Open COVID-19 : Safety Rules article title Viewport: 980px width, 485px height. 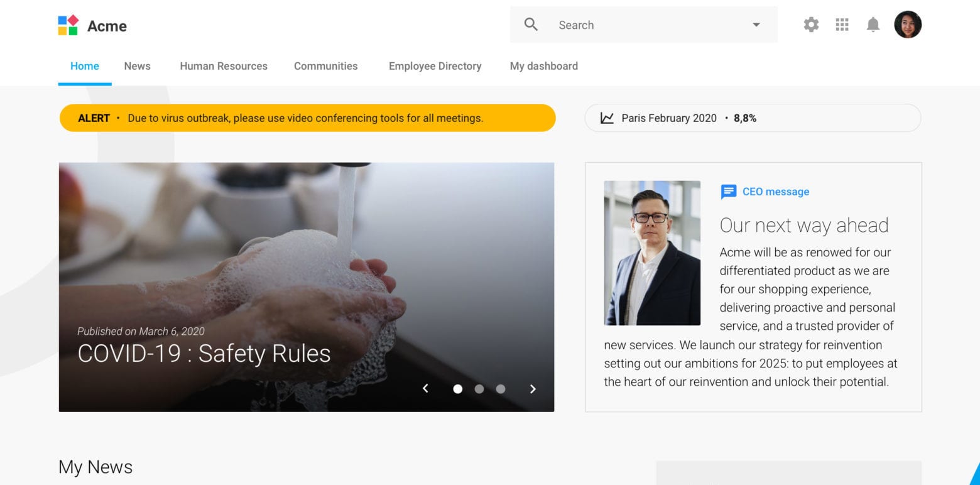click(204, 354)
